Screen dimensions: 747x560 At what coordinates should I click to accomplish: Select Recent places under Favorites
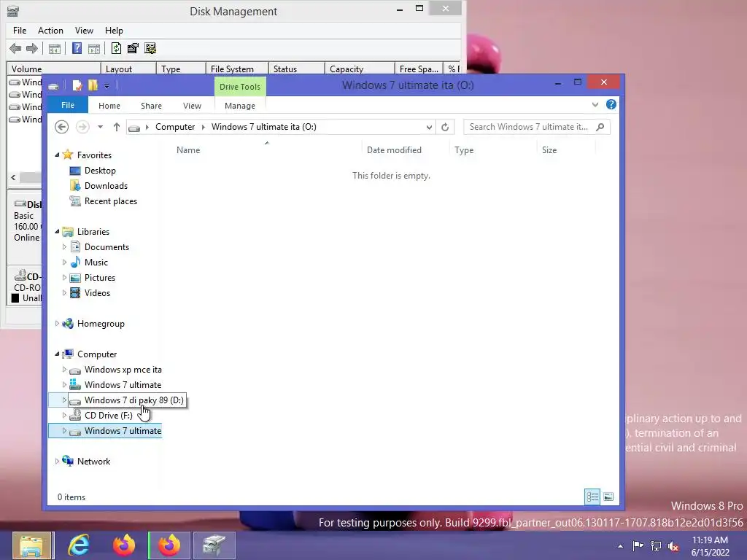click(x=111, y=201)
